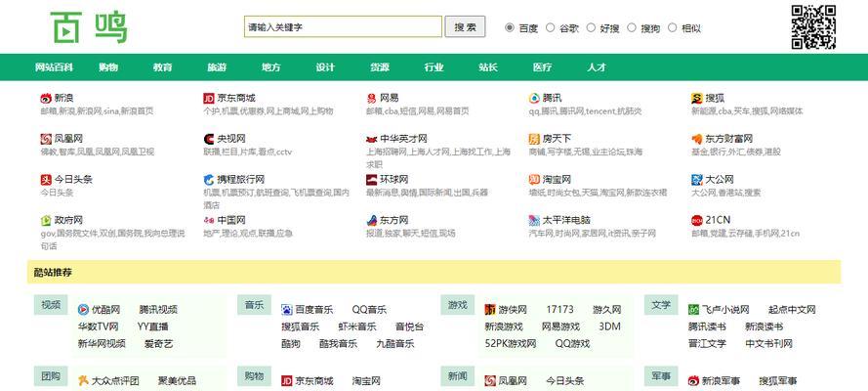Click the 太平洋电脑 icon

point(534,220)
